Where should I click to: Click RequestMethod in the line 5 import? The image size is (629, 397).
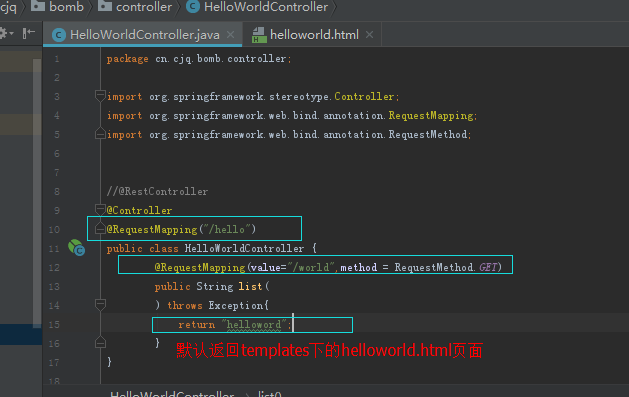[x=428, y=134]
